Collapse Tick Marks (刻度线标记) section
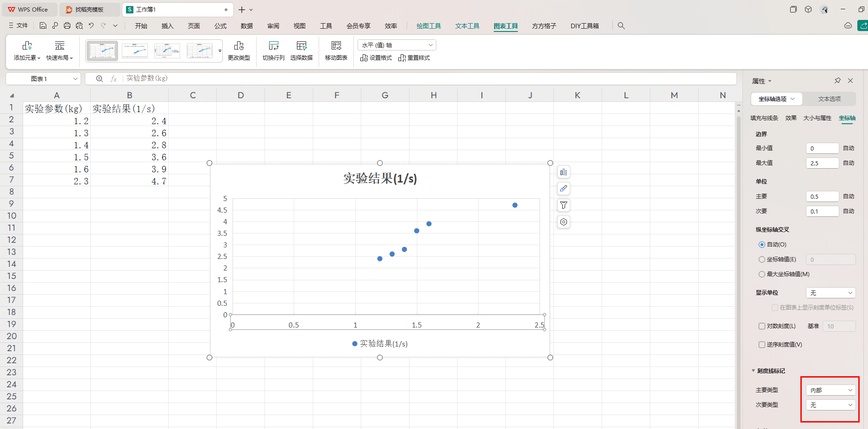The width and height of the screenshot is (868, 429). point(754,371)
